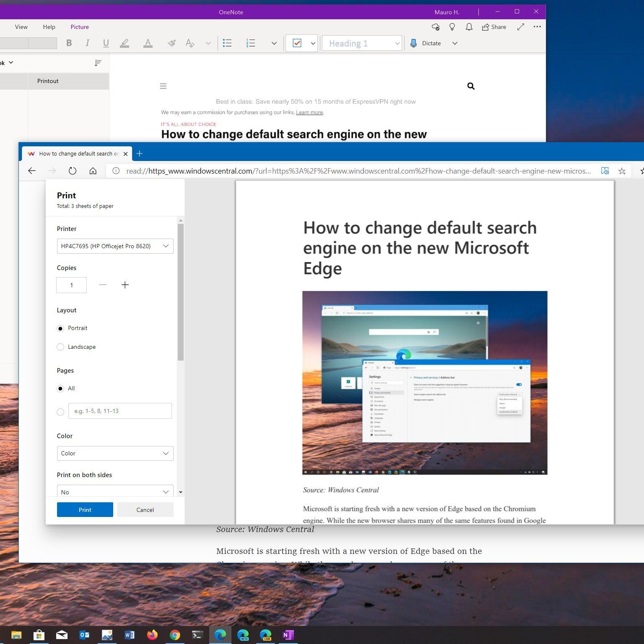Cancel the print dialog
The image size is (644, 644).
coord(145,510)
